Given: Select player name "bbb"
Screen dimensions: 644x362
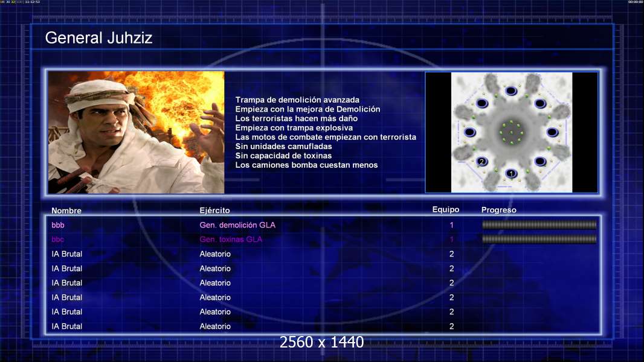Looking at the screenshot, I should (x=58, y=225).
